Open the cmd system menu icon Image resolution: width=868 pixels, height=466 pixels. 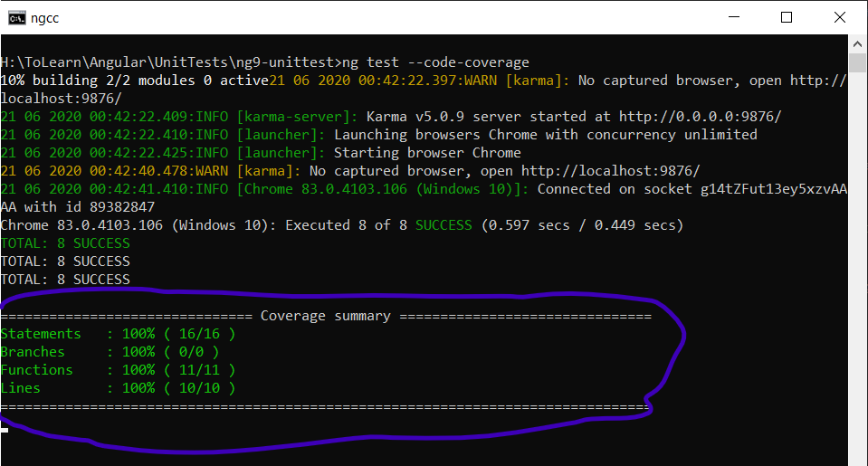coord(16,18)
